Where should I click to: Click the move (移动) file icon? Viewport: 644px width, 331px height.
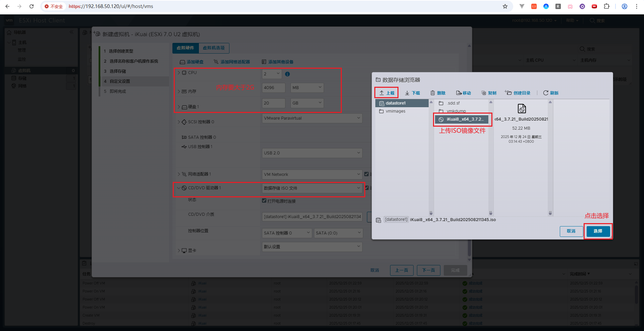point(459,93)
